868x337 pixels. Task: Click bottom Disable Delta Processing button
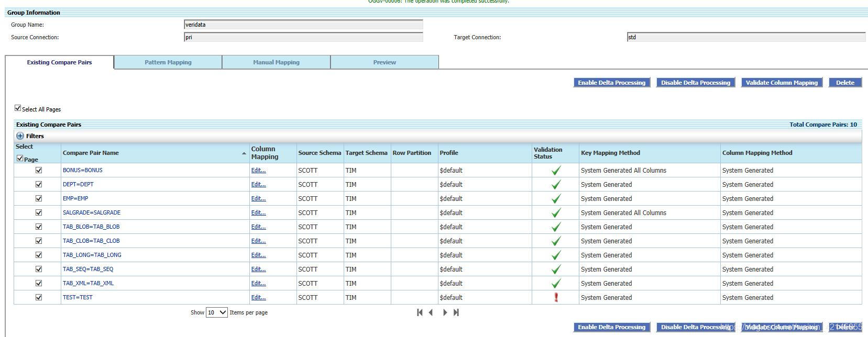(x=696, y=327)
